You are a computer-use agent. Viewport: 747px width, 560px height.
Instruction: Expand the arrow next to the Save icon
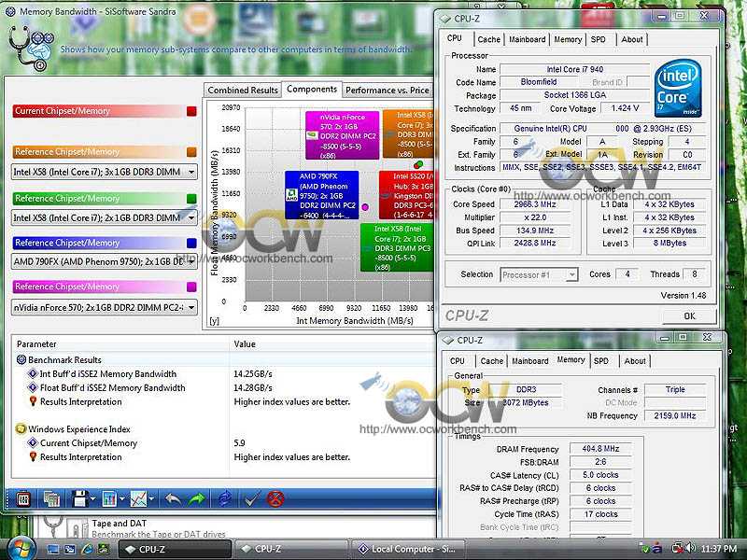[x=92, y=499]
